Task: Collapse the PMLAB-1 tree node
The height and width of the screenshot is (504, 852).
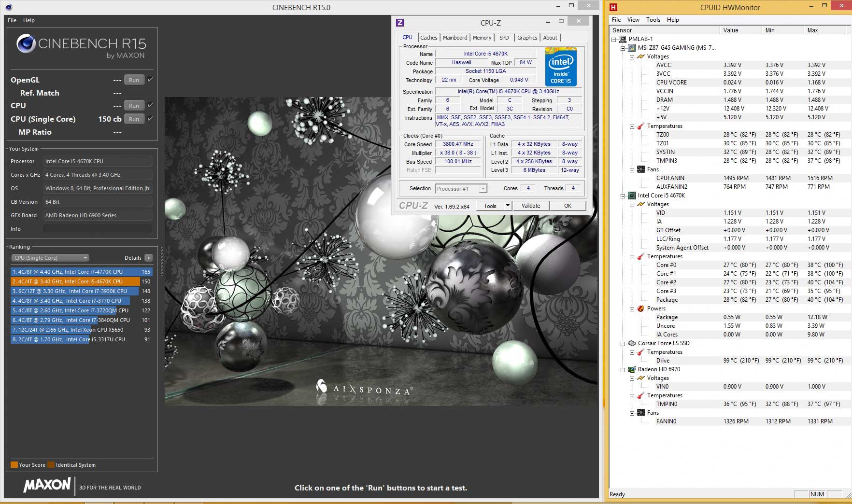Action: click(614, 39)
